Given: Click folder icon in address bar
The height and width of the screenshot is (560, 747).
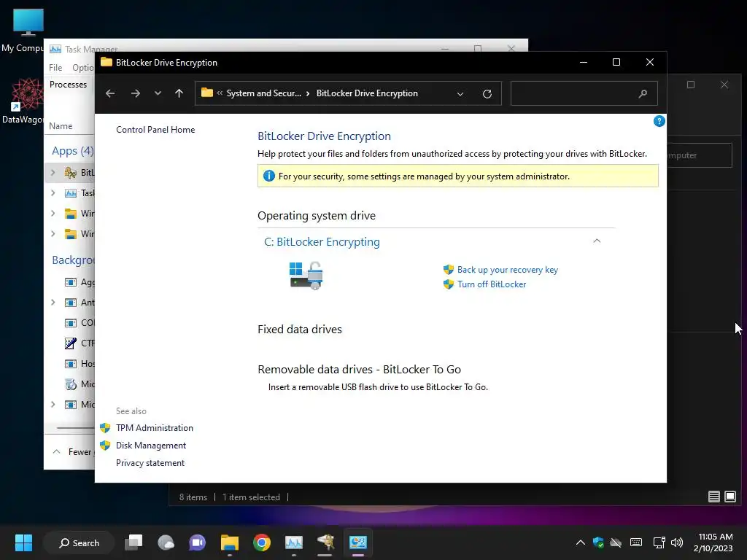Looking at the screenshot, I should click(206, 93).
